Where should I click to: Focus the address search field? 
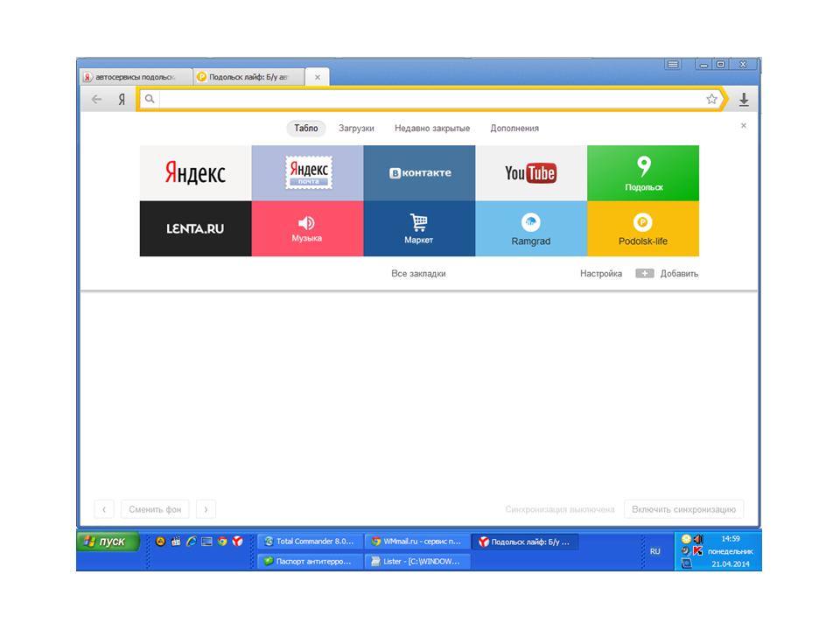pyautogui.click(x=430, y=99)
